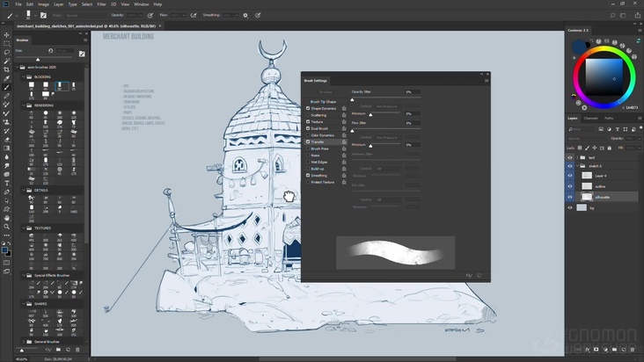This screenshot has width=644, height=362.
Task: Select the Rectangular Marquee tool
Action: pos(6,43)
